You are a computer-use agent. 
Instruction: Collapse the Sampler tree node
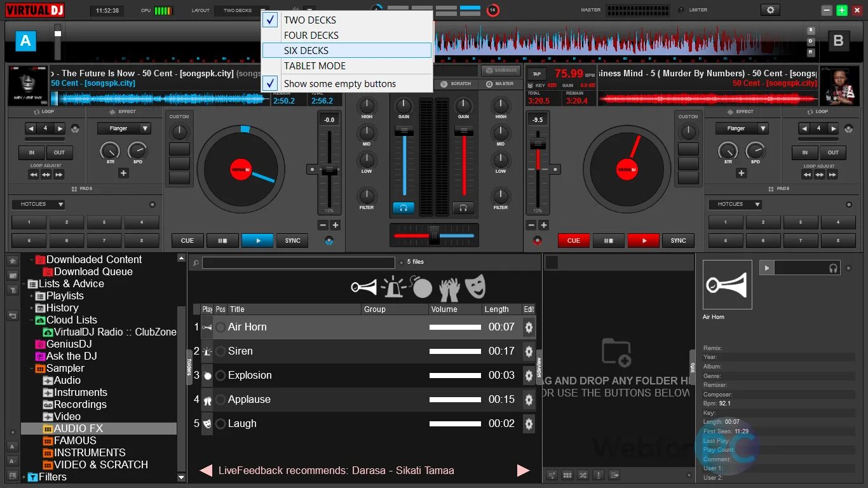coord(31,369)
